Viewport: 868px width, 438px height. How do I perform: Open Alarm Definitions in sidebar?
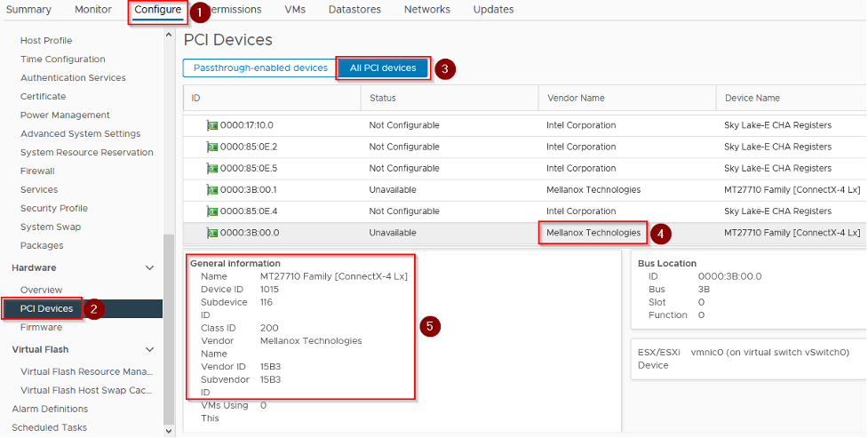point(50,410)
